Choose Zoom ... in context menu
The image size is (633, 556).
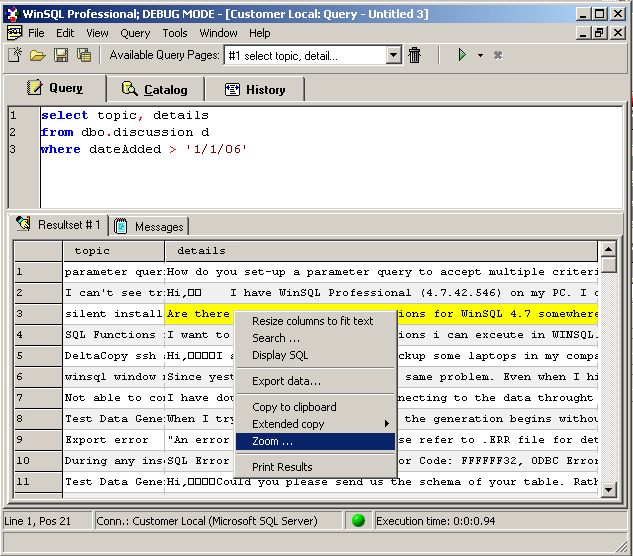315,441
